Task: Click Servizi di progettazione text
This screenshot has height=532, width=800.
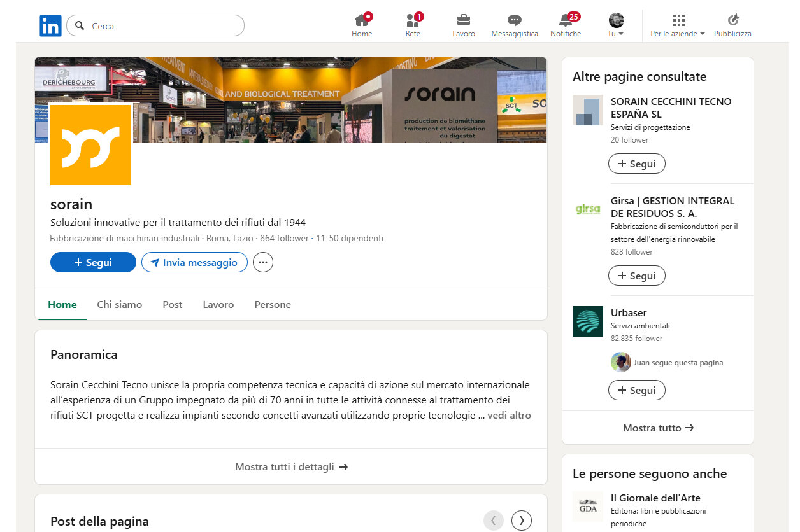Action: point(650,127)
